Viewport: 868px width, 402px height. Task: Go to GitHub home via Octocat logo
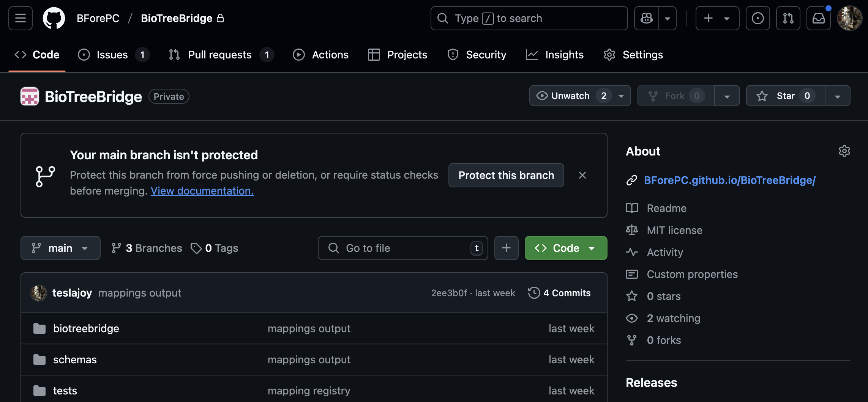pos(54,18)
